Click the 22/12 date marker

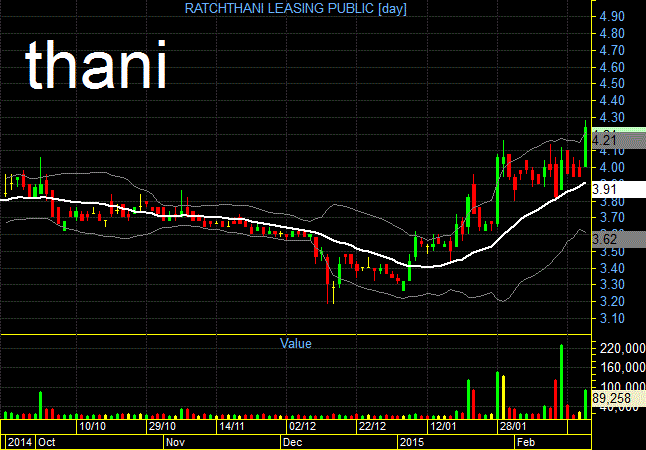[372, 426]
